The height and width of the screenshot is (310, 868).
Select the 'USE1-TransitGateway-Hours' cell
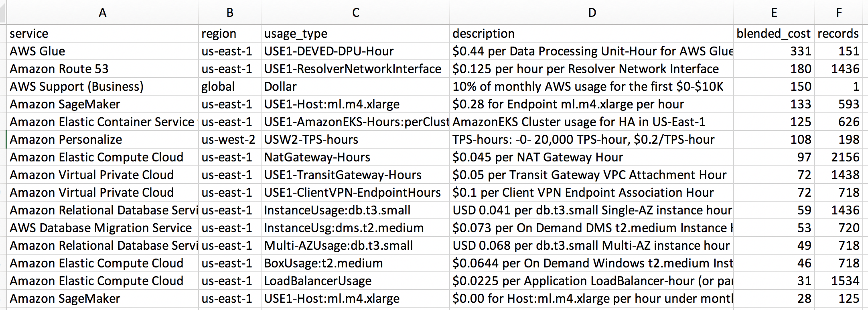pyautogui.click(x=355, y=175)
